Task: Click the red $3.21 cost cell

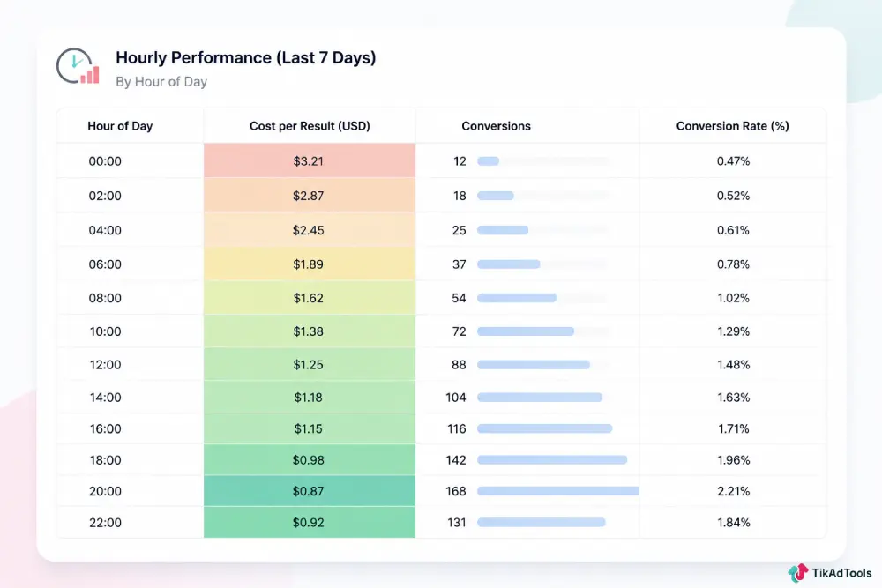Action: [310, 160]
